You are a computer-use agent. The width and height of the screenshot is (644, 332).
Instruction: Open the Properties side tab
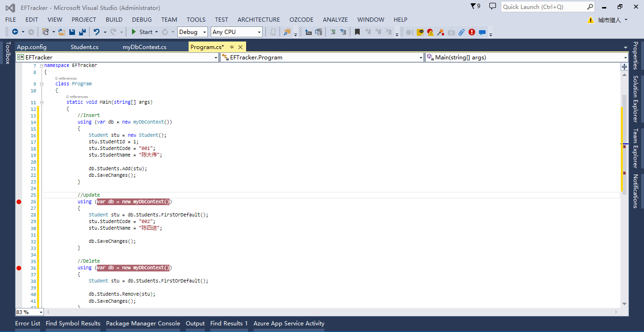(636, 56)
